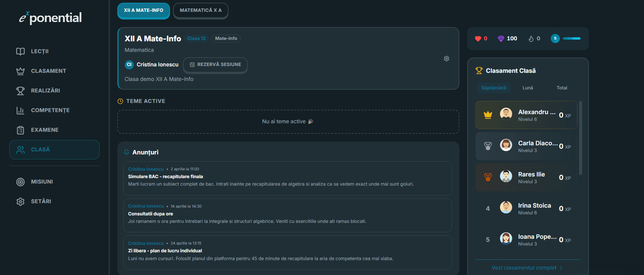644x275 pixels.
Task: Click author Cristina Ionescu on 2 aprilie post
Action: click(146, 169)
